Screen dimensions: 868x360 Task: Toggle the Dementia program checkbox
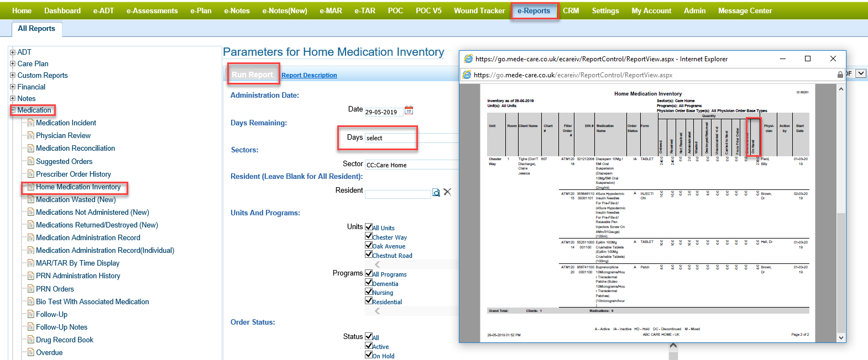[369, 283]
